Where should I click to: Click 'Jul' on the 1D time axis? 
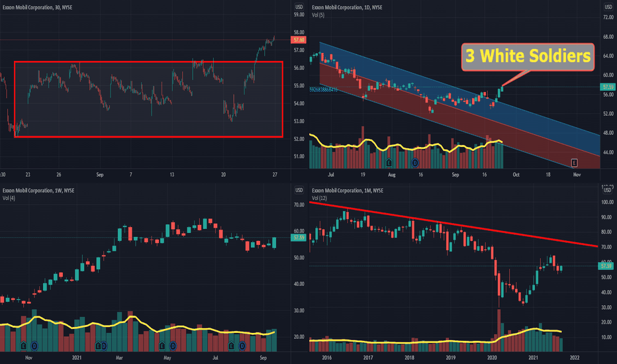(x=331, y=174)
